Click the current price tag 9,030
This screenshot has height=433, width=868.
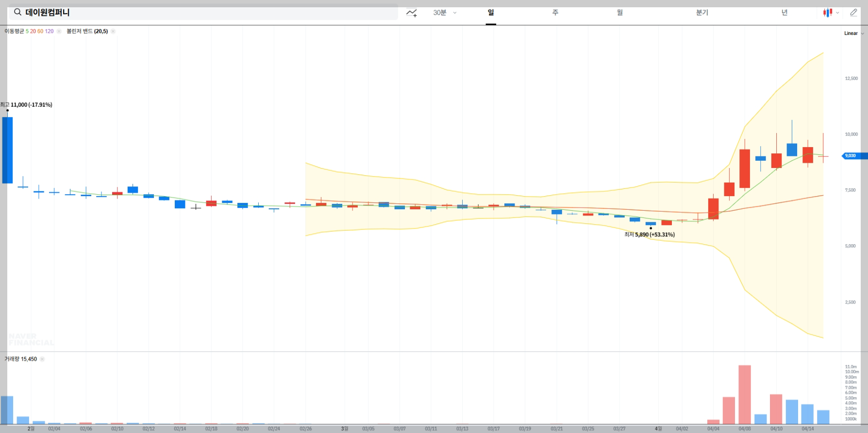tap(854, 156)
